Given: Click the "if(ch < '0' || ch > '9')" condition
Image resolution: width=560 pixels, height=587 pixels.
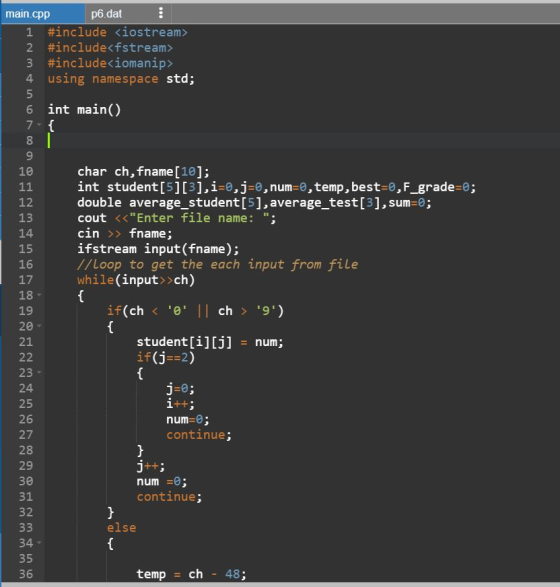Looking at the screenshot, I should (195, 311).
